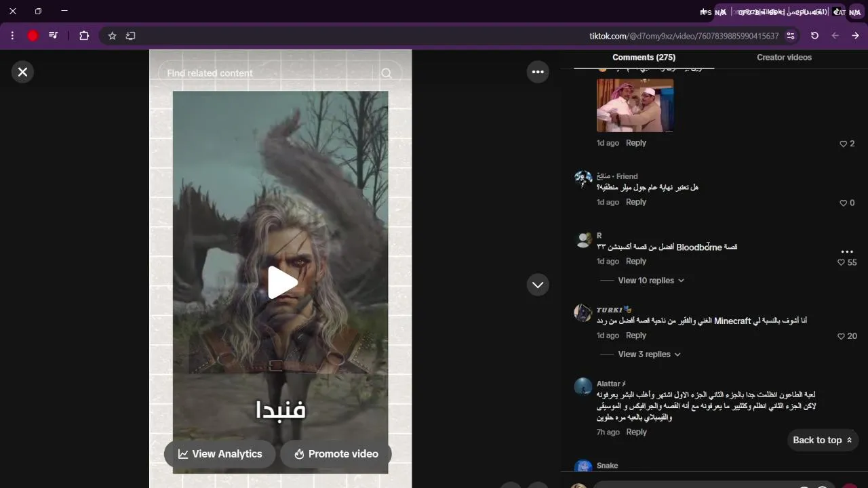Image resolution: width=868 pixels, height=488 pixels.
Task: Bookmark this page with the star icon
Action: [113, 35]
